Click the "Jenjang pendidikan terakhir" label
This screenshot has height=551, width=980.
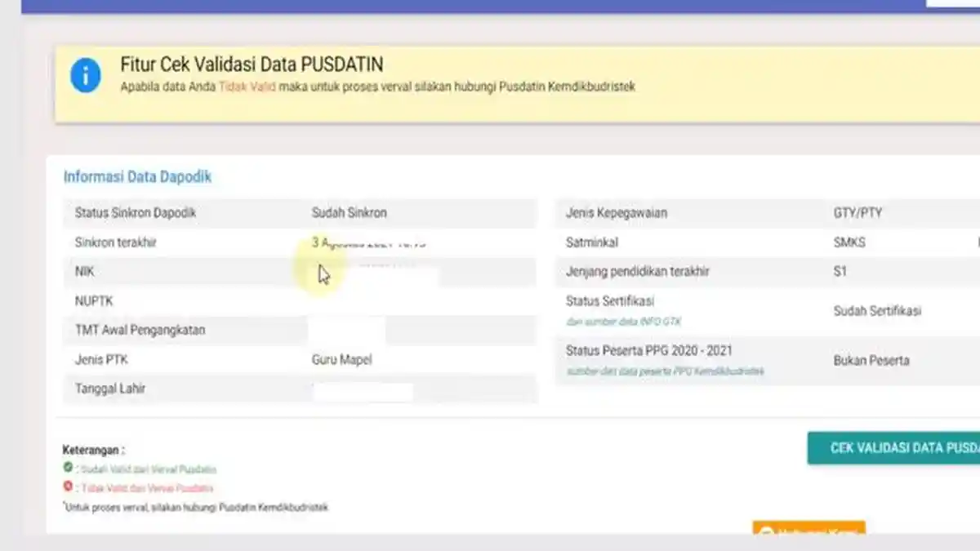coord(637,272)
